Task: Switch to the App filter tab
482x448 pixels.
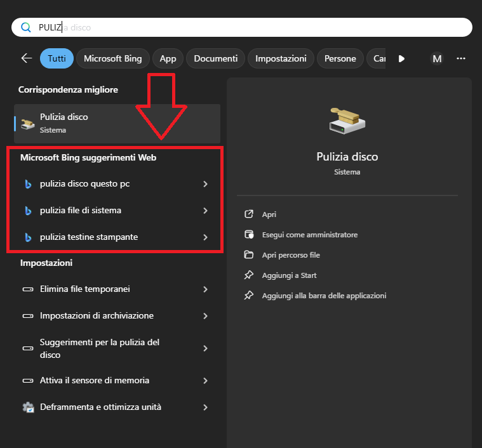Action: click(168, 58)
